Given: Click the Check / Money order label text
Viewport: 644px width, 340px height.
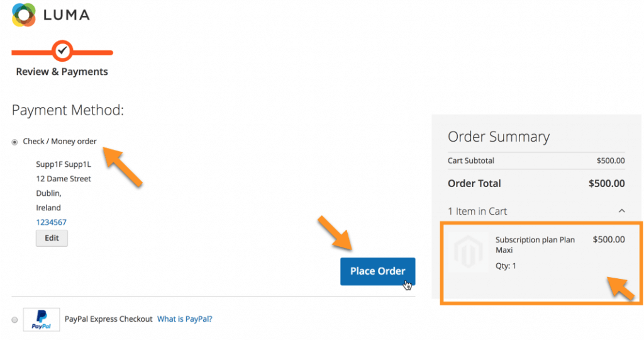Looking at the screenshot, I should (60, 141).
